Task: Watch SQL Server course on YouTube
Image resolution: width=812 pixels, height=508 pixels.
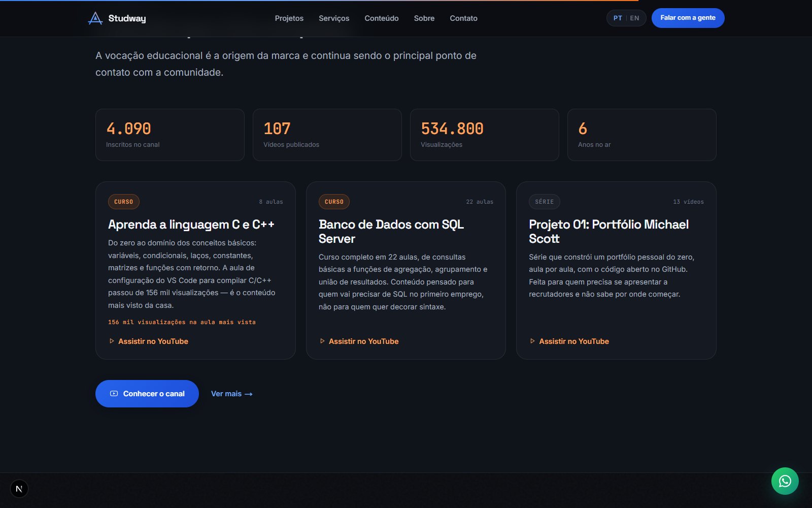Action: coord(359,341)
